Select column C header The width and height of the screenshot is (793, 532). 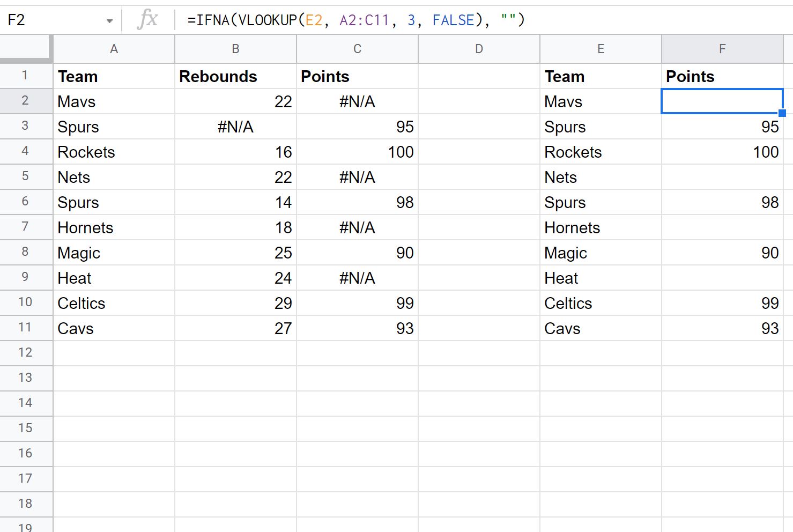click(x=358, y=49)
